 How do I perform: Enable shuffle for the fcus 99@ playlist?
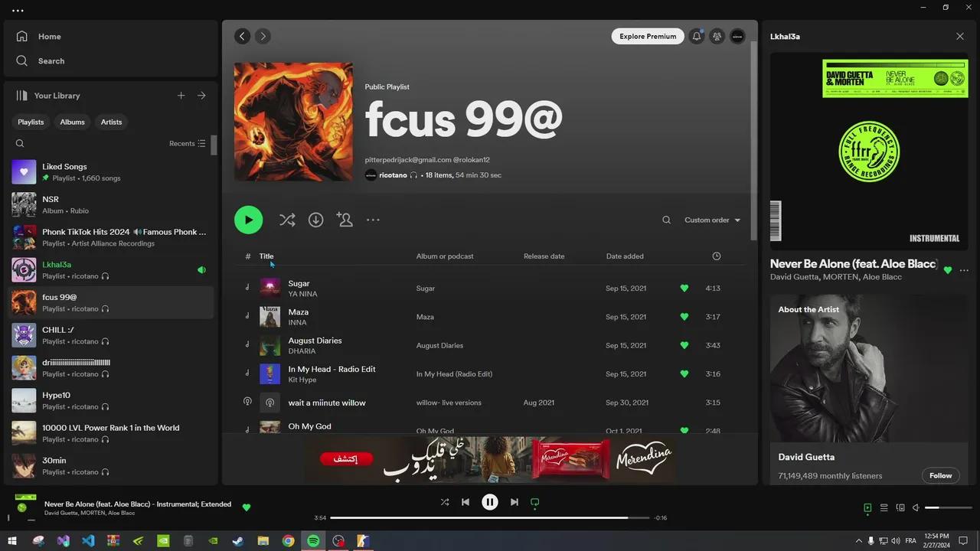(x=287, y=220)
